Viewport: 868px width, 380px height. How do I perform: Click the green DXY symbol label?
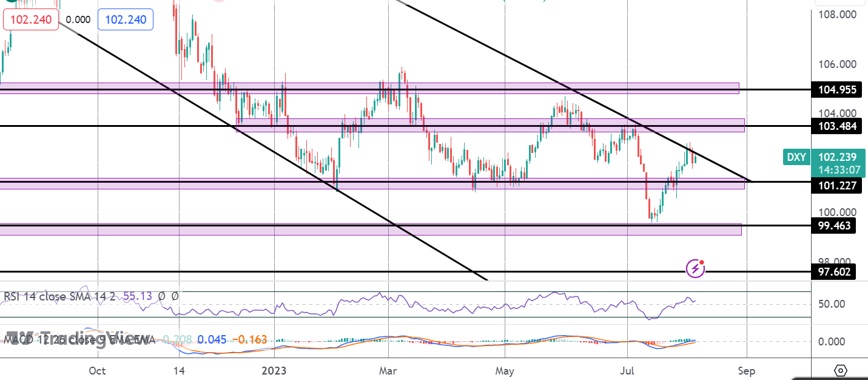pos(796,157)
